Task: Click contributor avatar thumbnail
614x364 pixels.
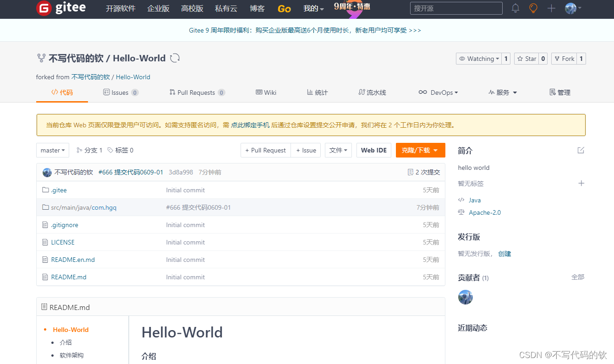Action: click(466, 297)
